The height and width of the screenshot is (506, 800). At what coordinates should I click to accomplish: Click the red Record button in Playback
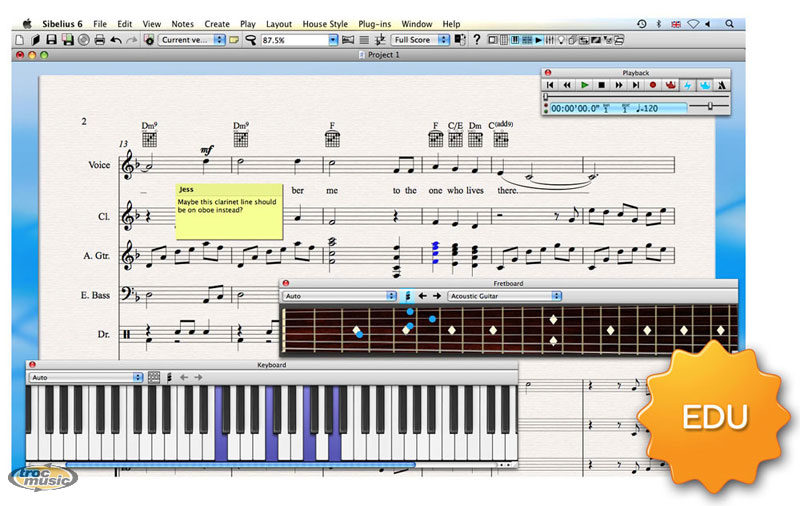pyautogui.click(x=653, y=86)
